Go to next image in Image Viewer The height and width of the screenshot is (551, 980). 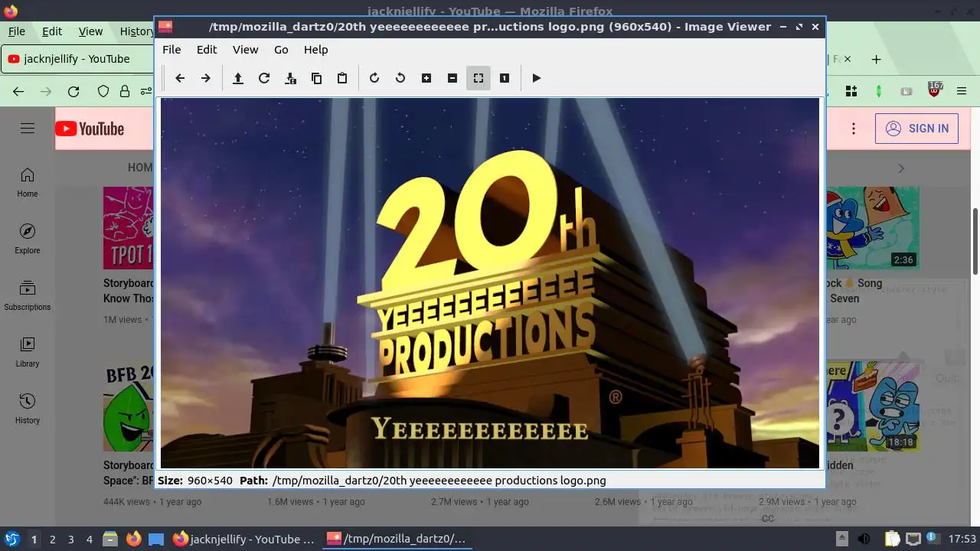(205, 78)
